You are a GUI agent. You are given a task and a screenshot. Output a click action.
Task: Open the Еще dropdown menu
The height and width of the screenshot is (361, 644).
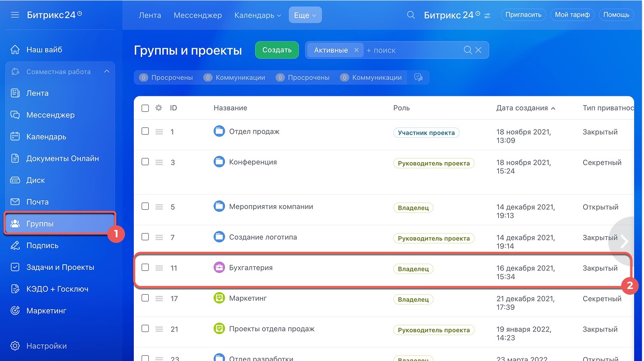pyautogui.click(x=305, y=16)
